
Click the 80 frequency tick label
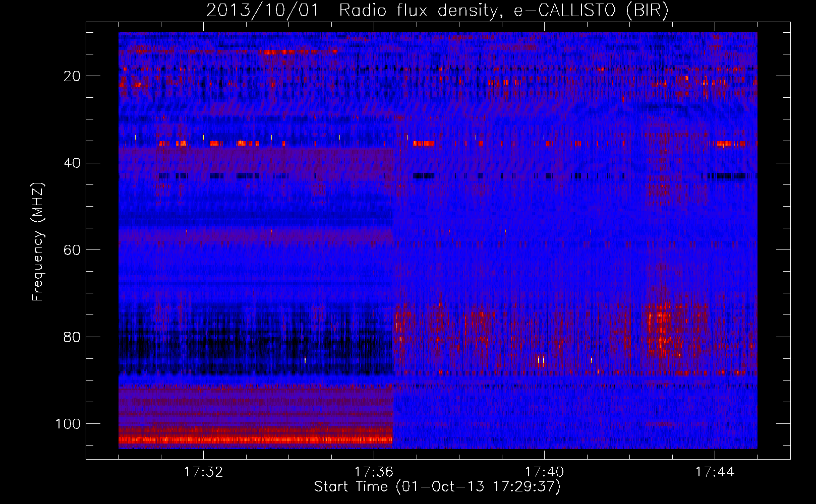point(72,337)
